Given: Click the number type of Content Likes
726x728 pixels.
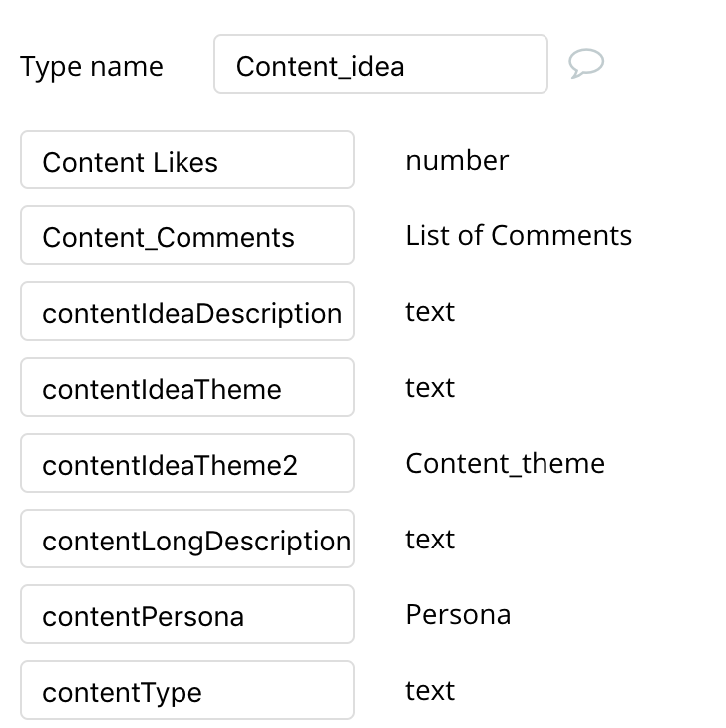Looking at the screenshot, I should (457, 160).
